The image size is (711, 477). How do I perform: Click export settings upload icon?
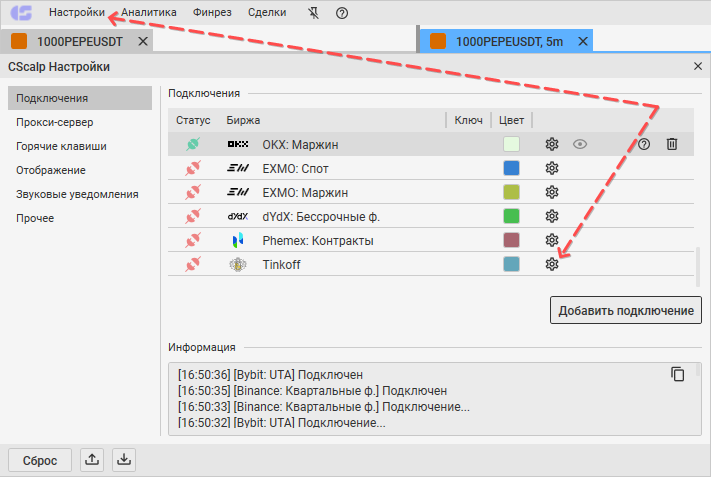(92, 460)
